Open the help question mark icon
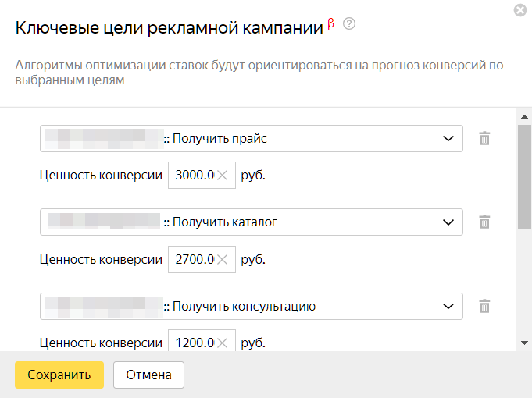The width and height of the screenshot is (532, 398). pyautogui.click(x=349, y=23)
